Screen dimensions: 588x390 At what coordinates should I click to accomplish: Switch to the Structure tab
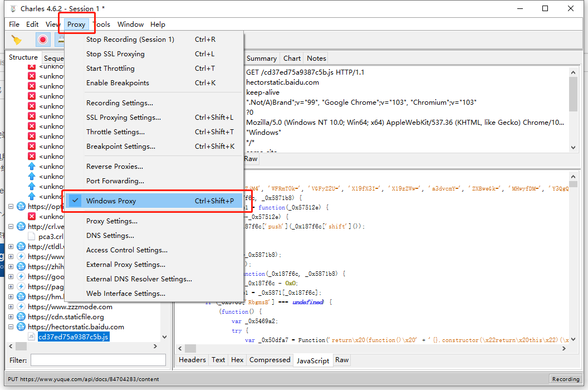23,57
